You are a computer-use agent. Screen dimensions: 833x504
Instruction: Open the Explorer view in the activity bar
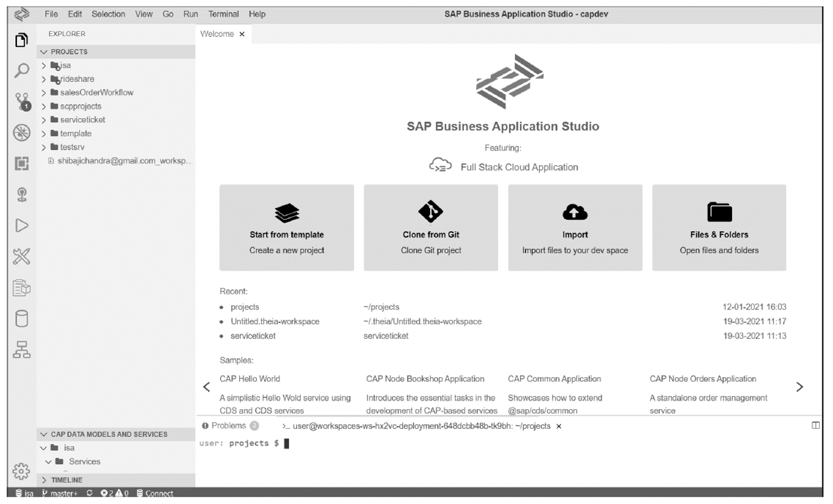tap(22, 40)
